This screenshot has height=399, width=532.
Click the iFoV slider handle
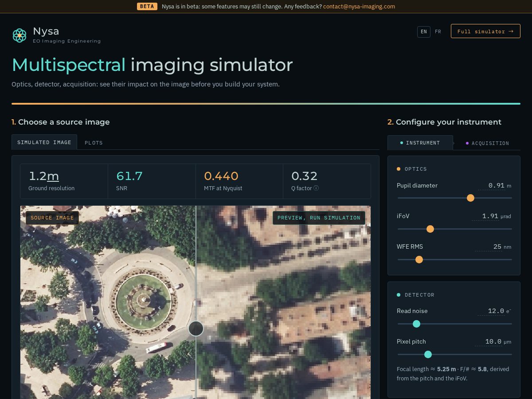click(430, 229)
